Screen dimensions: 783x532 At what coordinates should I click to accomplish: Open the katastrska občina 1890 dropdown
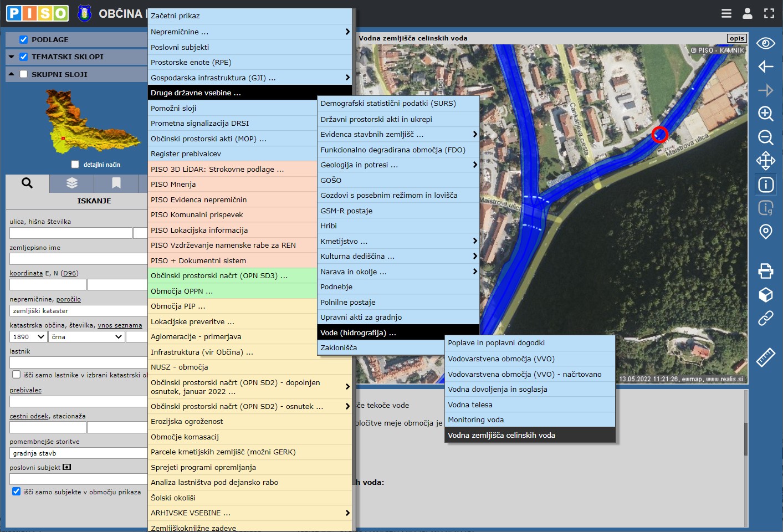(29, 336)
